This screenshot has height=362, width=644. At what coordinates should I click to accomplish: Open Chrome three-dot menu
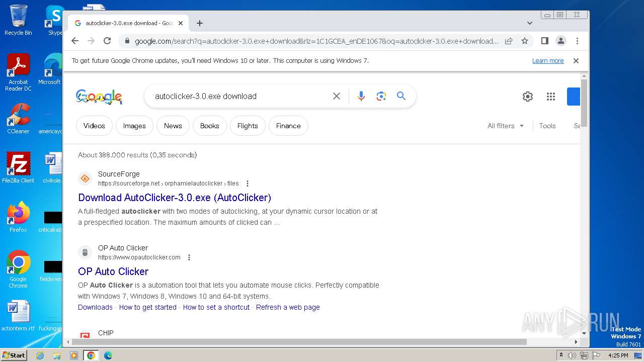coord(577,41)
